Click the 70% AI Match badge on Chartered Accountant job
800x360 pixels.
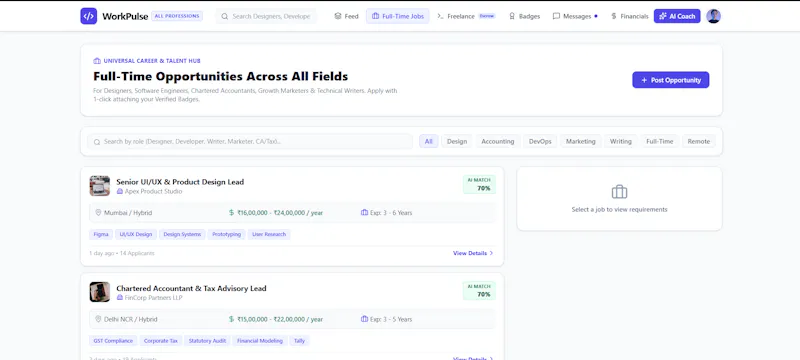[479, 291]
